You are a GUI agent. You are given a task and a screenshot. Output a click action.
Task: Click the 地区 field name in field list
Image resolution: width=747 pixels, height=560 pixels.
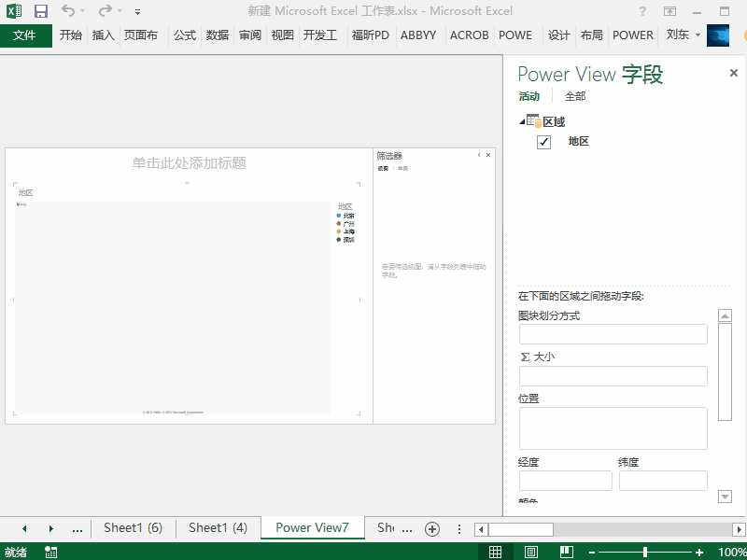(579, 141)
